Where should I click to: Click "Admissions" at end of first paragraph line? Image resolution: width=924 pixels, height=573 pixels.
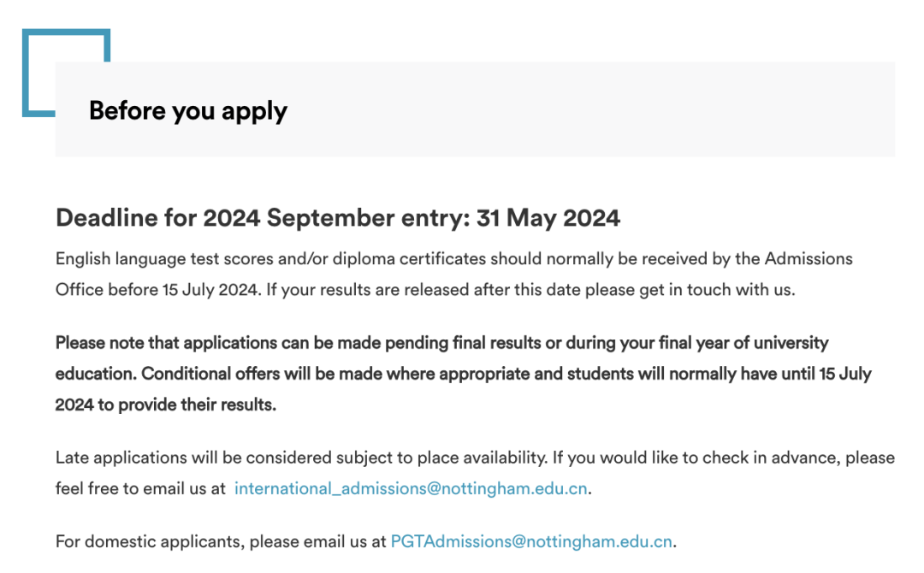click(x=808, y=258)
